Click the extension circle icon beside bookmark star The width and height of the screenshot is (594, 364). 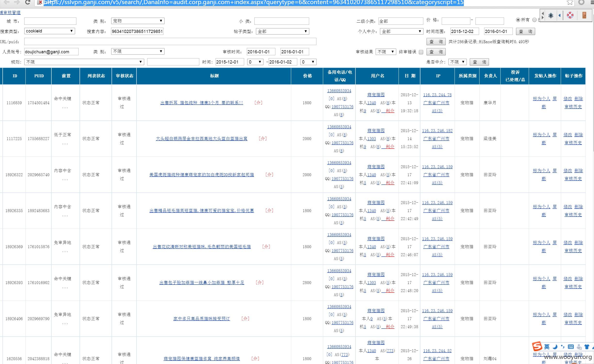[581, 2]
